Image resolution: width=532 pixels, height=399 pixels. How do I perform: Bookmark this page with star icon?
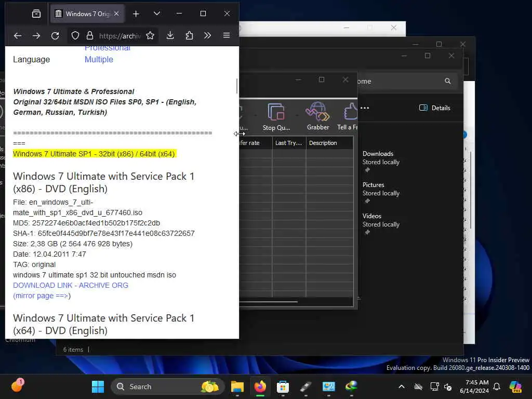(150, 36)
